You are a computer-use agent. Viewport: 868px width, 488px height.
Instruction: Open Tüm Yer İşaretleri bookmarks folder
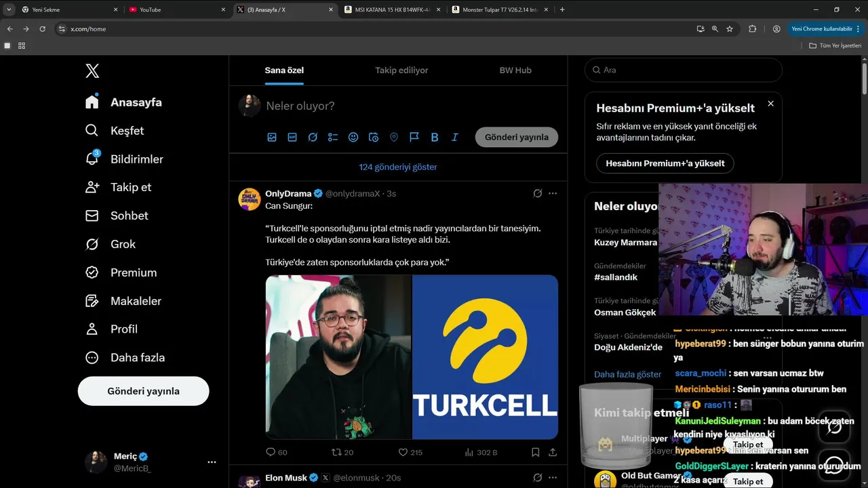point(835,45)
